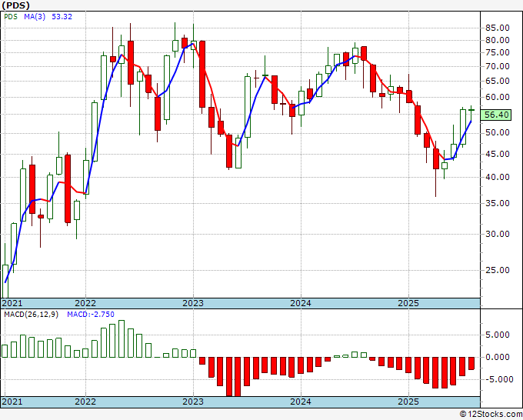Click 2025 on the MACD timeline

pos(408,402)
